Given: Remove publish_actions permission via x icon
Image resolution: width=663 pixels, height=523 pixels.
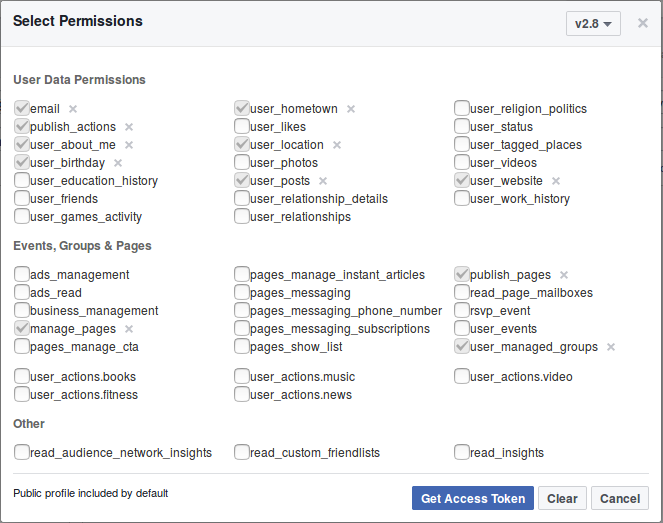Looking at the screenshot, I should pos(129,127).
